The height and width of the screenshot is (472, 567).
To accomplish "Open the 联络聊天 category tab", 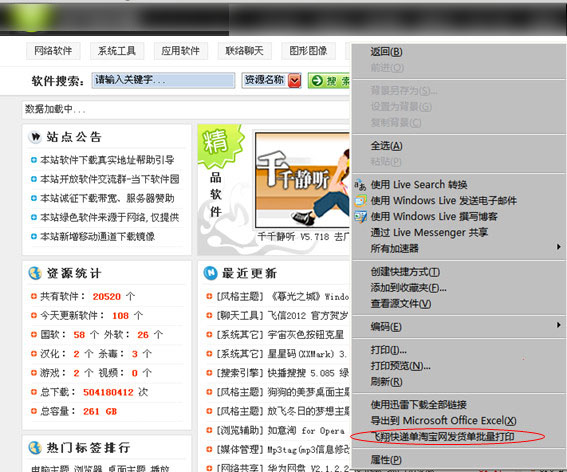I will pos(244,51).
